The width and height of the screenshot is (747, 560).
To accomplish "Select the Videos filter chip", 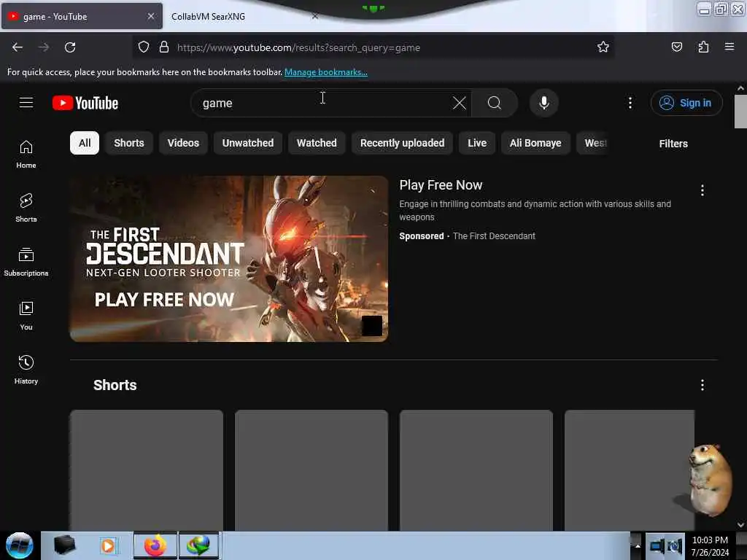I will point(183,143).
